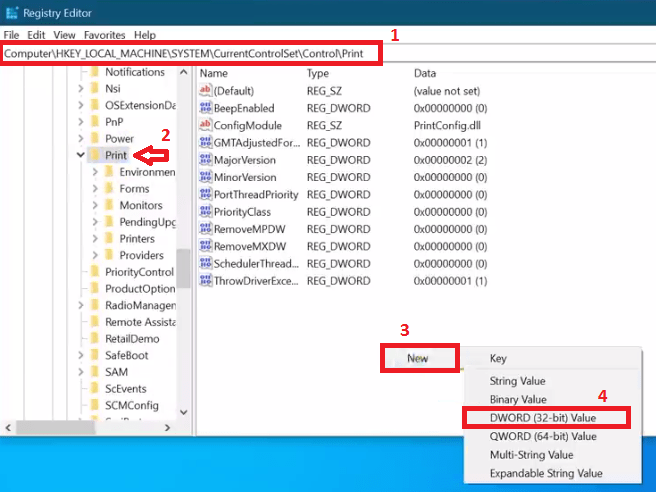Open the Edit menu

36,35
